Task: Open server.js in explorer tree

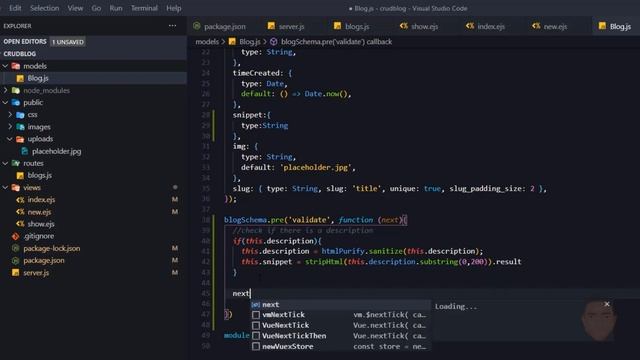Action: point(36,273)
